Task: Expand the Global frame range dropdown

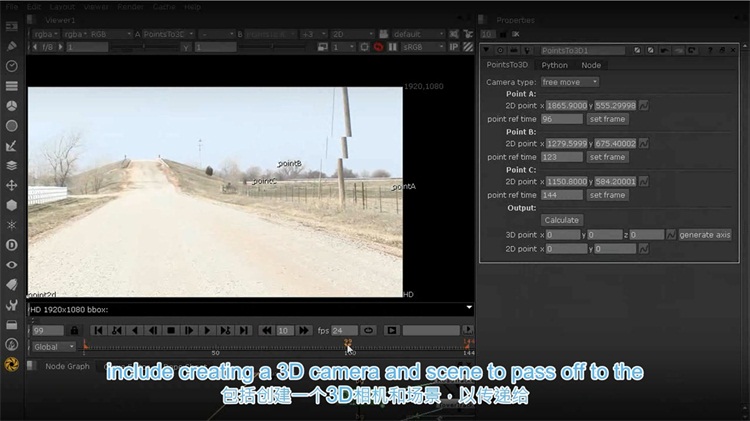Action: (53, 347)
